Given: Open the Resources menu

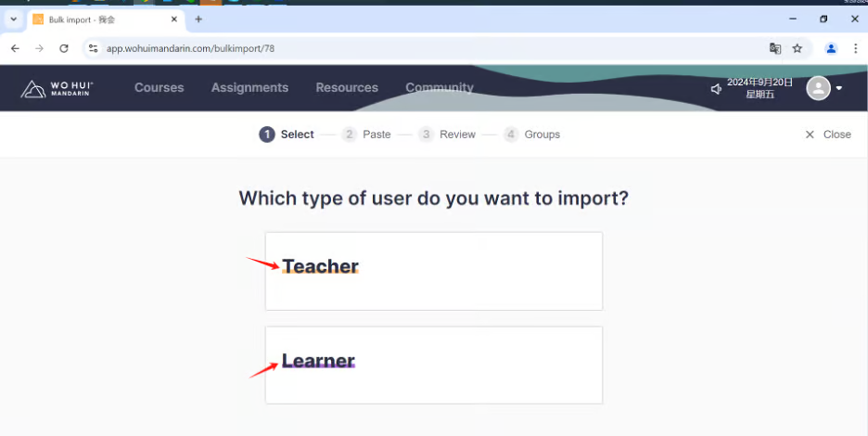Looking at the screenshot, I should [347, 88].
